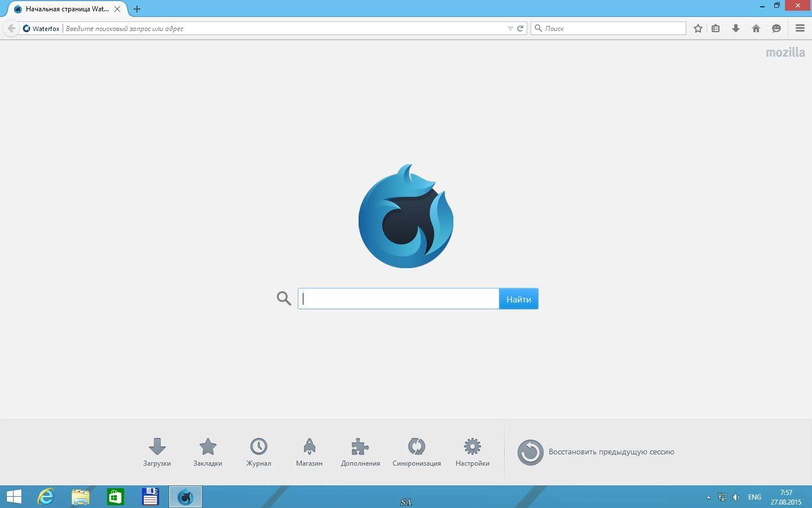The height and width of the screenshot is (508, 812).
Task: Open the Закладки bookmarks shortcut
Action: point(208,452)
